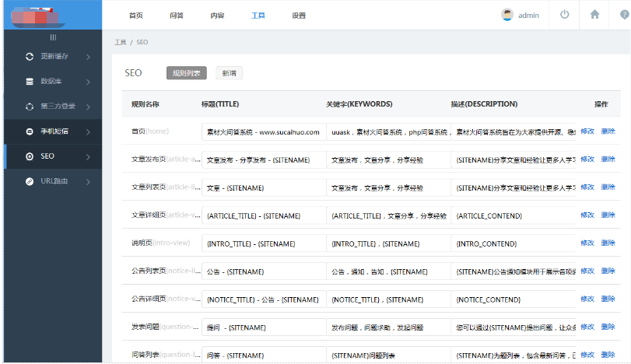The width and height of the screenshot is (631, 364).
Task: Click 修改 for the 问答列表 row
Action: point(587,355)
